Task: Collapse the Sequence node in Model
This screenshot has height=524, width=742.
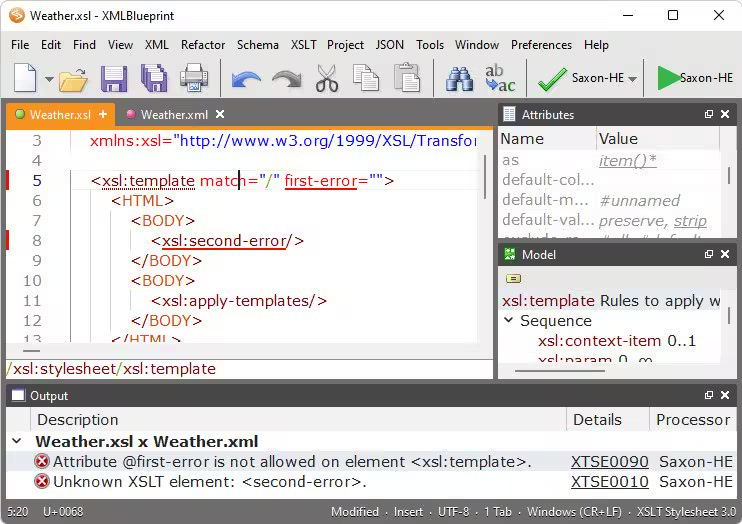Action: [509, 320]
